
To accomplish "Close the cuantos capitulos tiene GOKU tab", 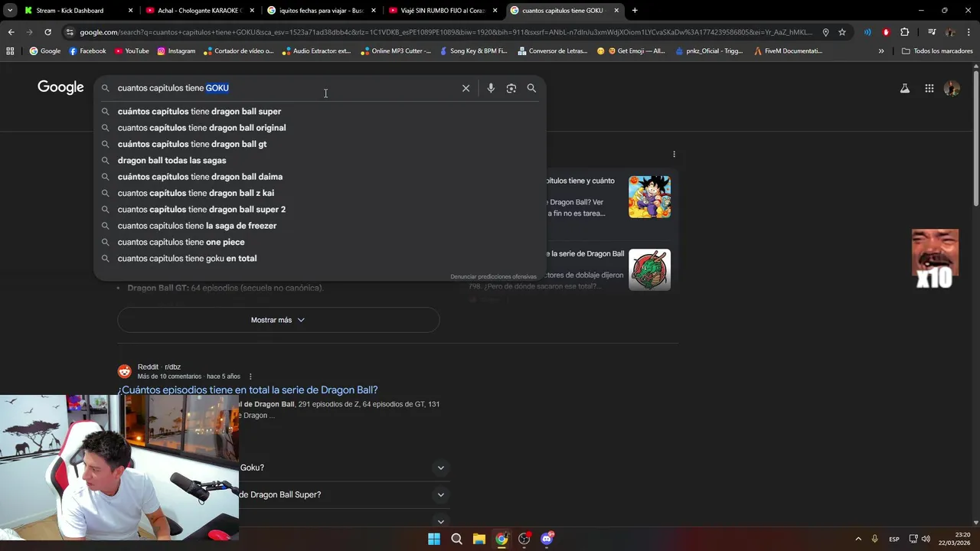I will pyautogui.click(x=616, y=11).
